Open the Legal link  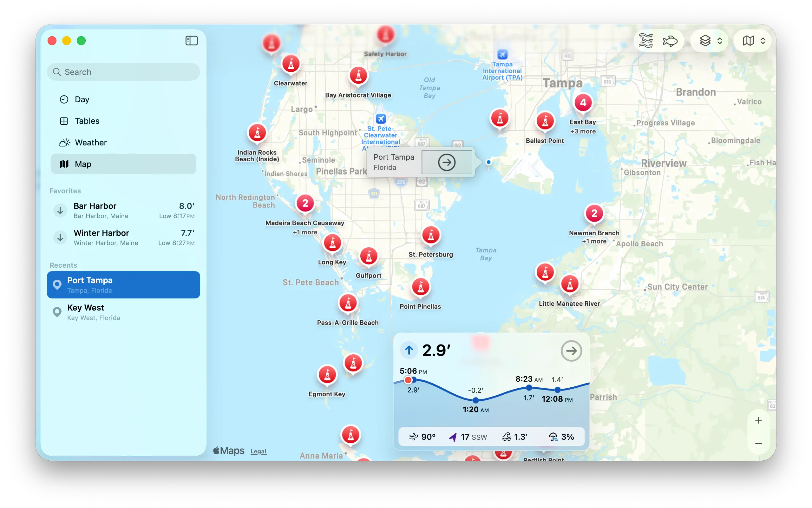259,451
